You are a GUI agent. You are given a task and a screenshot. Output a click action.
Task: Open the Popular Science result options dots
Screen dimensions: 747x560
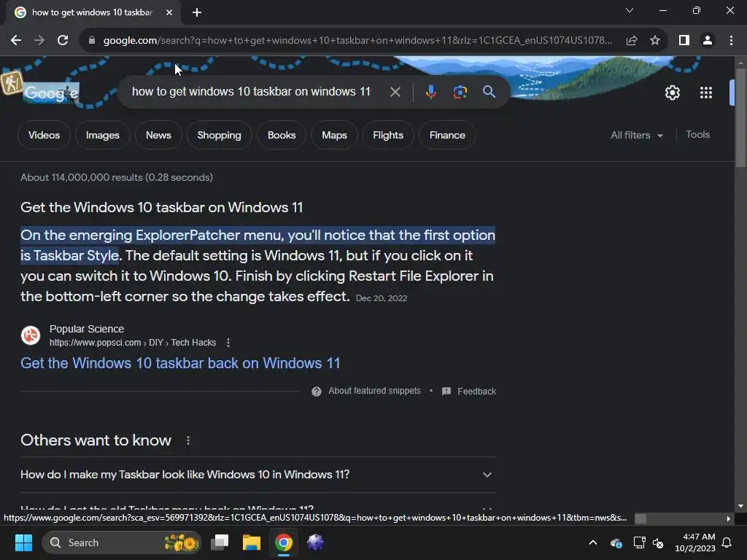click(228, 343)
